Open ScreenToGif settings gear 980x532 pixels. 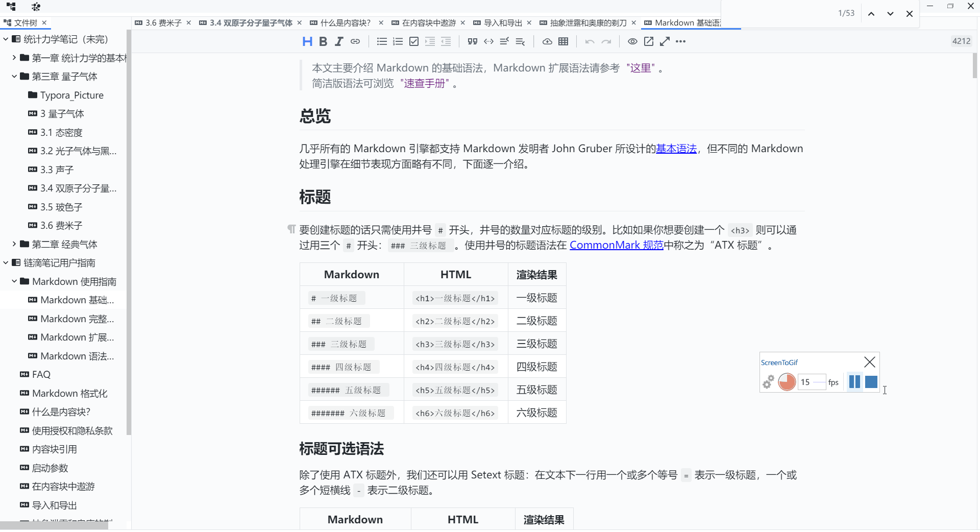point(768,382)
